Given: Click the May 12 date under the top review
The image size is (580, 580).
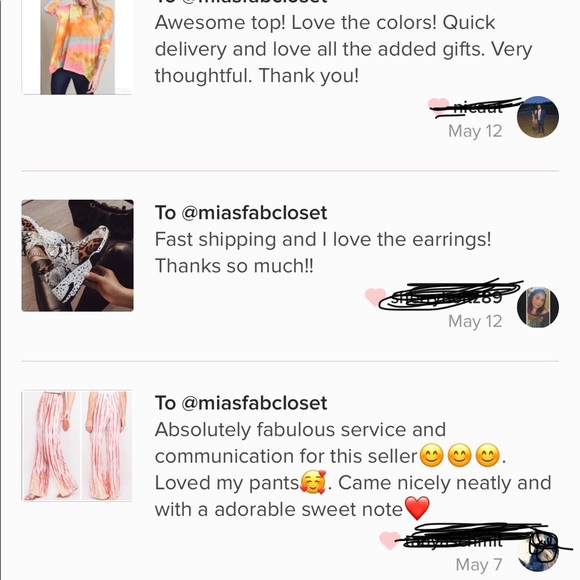Looking at the screenshot, I should click(475, 131).
